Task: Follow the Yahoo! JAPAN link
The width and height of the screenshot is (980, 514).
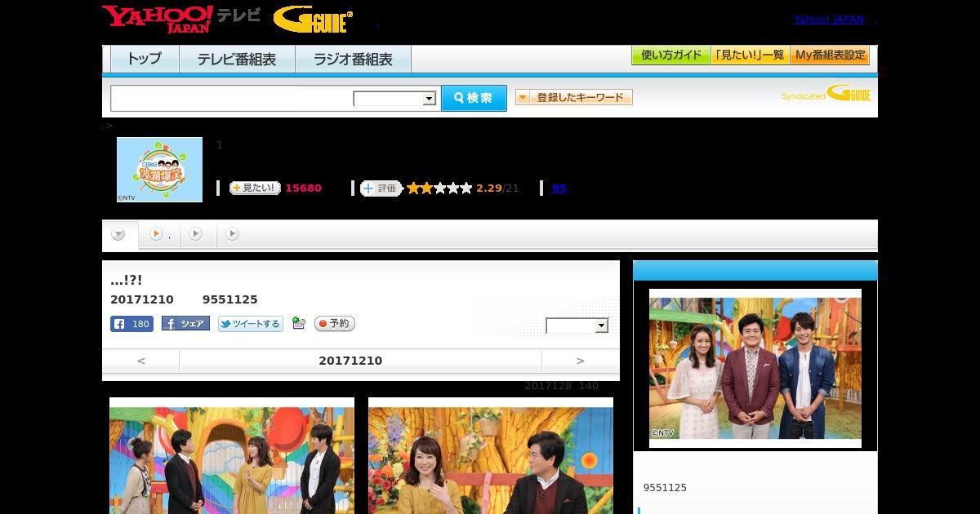Action: pos(829,20)
